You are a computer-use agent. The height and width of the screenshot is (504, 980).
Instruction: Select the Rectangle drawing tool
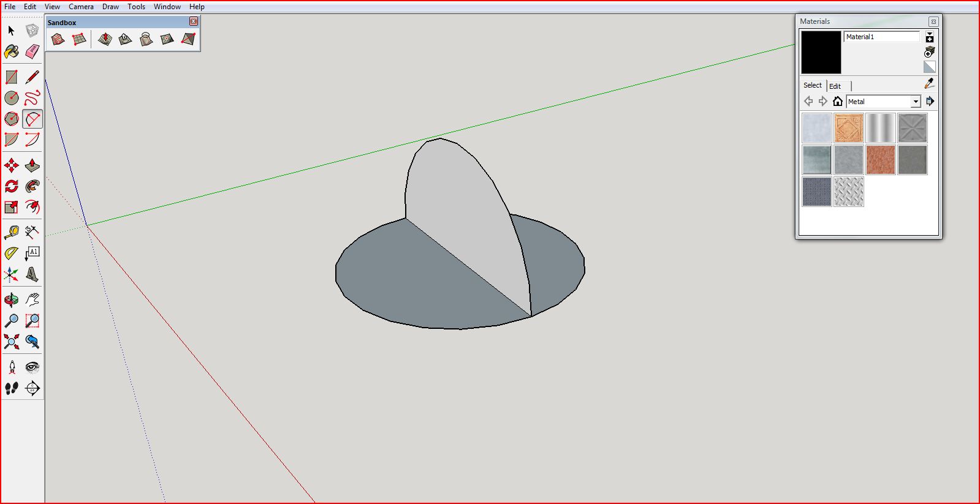11,77
